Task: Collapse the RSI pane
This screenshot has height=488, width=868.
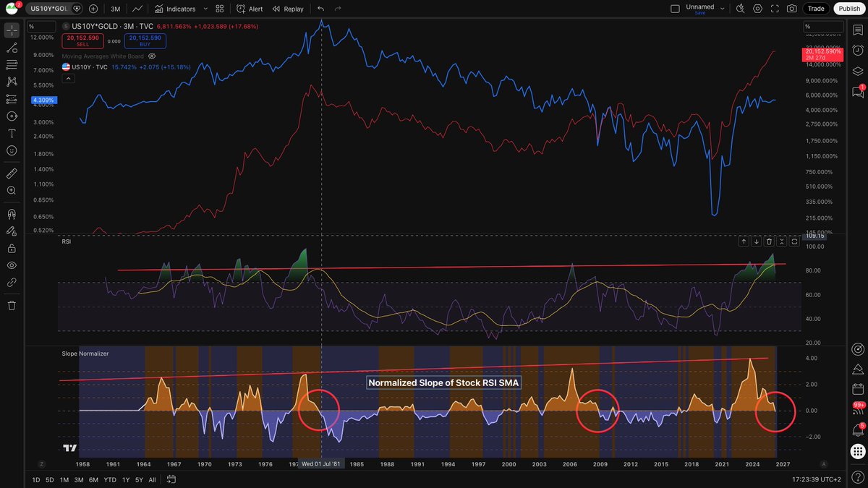Action: pos(782,241)
